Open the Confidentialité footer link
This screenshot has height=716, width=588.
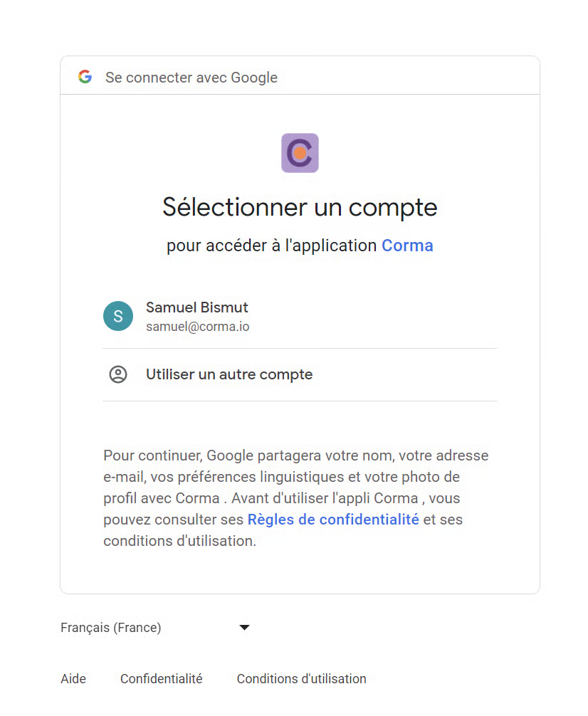(x=162, y=679)
